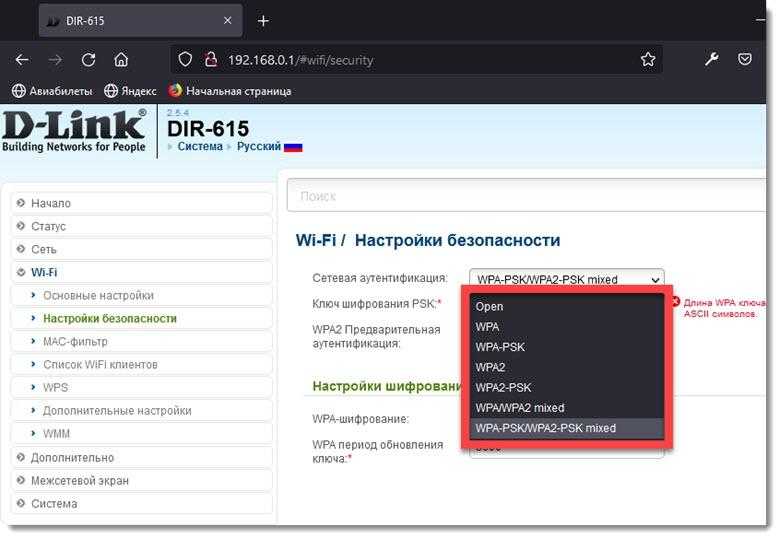Choose WPA-PSK/WPA2-PSK mixed option

(x=567, y=428)
